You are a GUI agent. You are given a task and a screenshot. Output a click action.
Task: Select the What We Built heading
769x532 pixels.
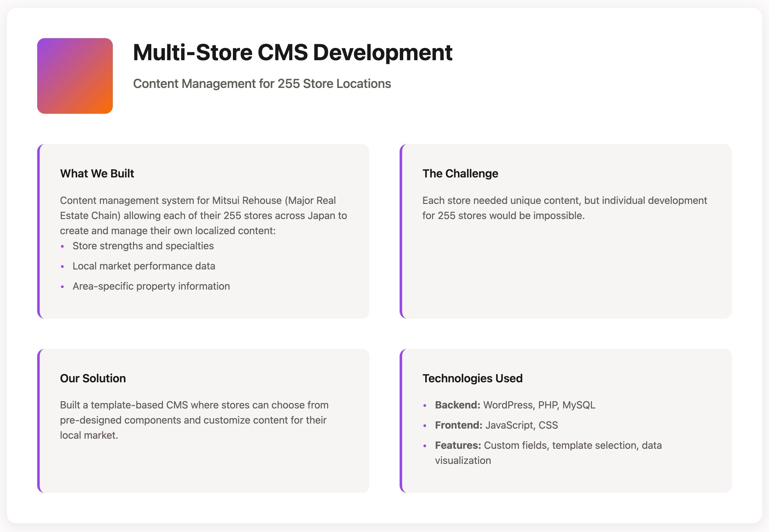tap(97, 173)
